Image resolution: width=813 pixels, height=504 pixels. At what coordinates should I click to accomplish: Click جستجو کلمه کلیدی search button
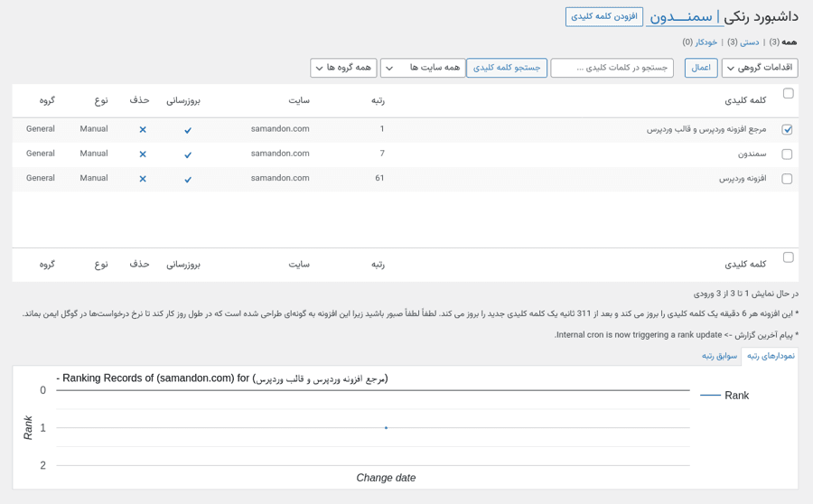507,68
